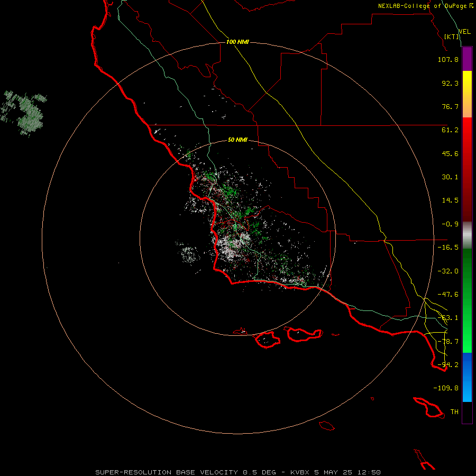Click the 100 NMI range ring label
476x476 pixels.
[x=237, y=42]
